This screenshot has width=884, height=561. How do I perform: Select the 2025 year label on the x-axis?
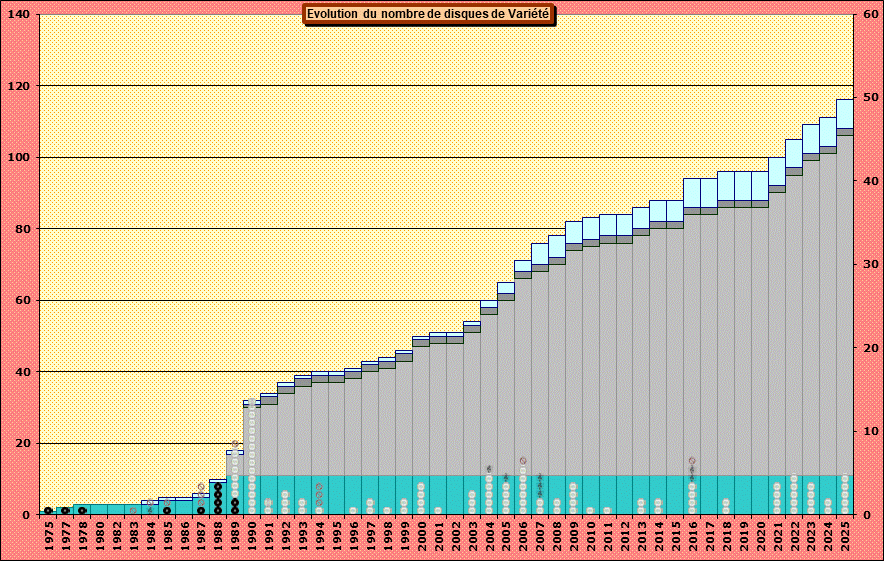coord(846,537)
